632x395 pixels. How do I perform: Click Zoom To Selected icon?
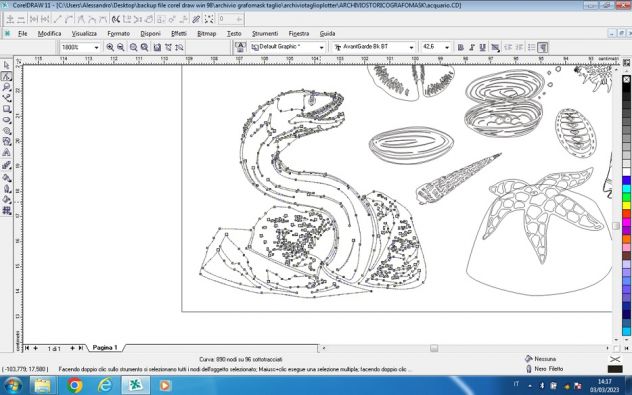133,47
